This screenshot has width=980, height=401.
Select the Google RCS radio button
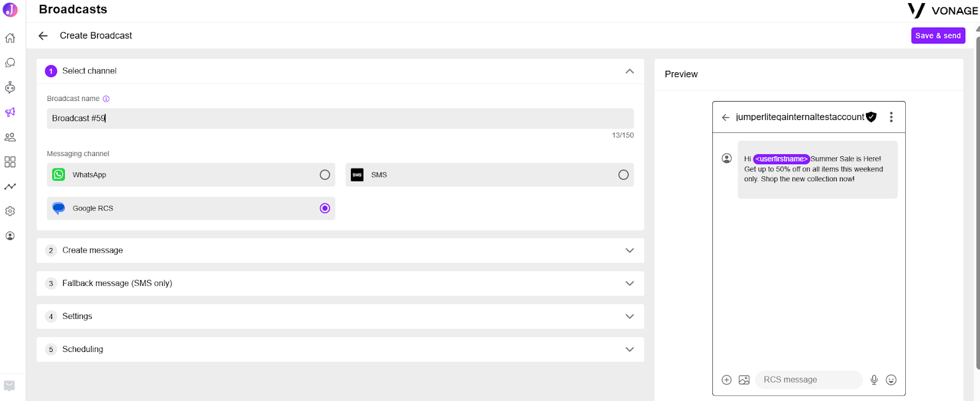[325, 208]
